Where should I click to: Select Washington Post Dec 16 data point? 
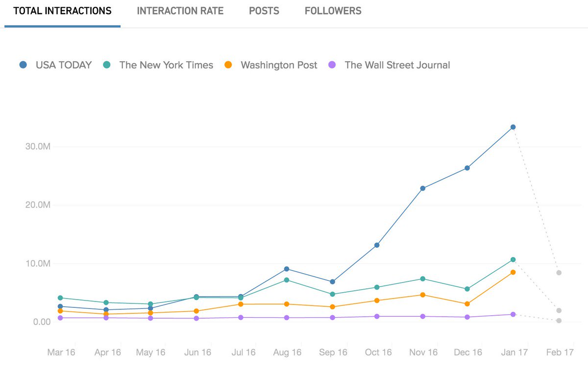coord(467,304)
